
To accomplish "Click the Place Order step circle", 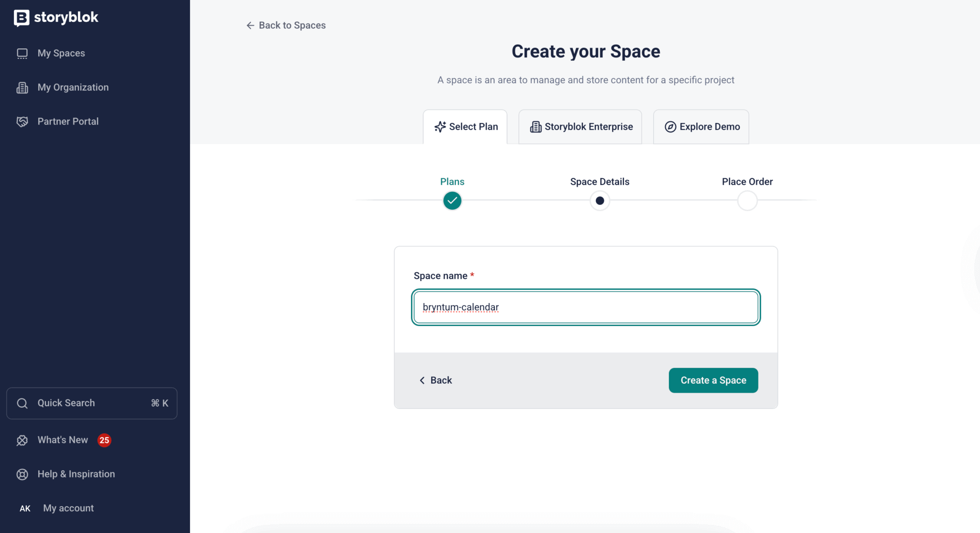I will tap(747, 201).
